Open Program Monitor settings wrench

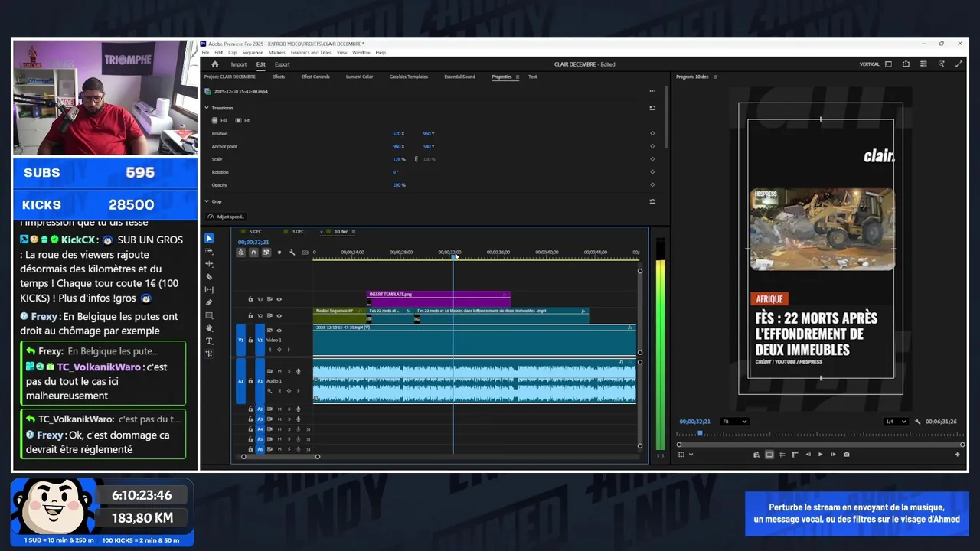click(917, 422)
